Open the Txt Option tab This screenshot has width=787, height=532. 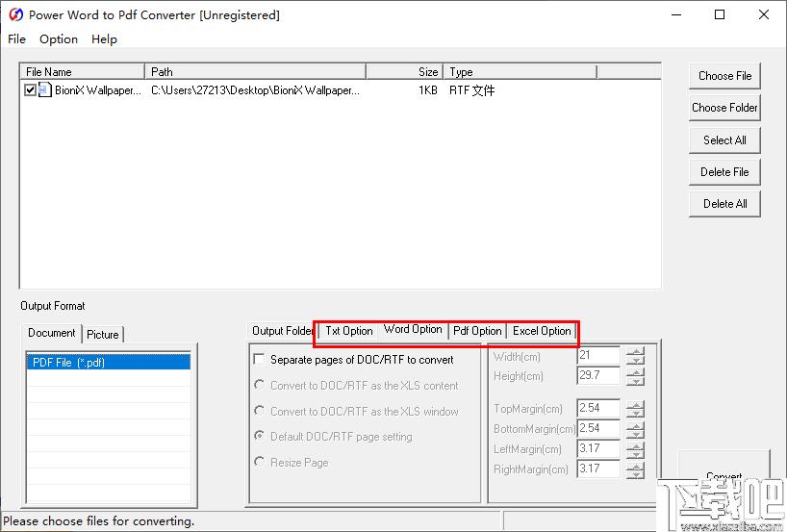(x=349, y=331)
